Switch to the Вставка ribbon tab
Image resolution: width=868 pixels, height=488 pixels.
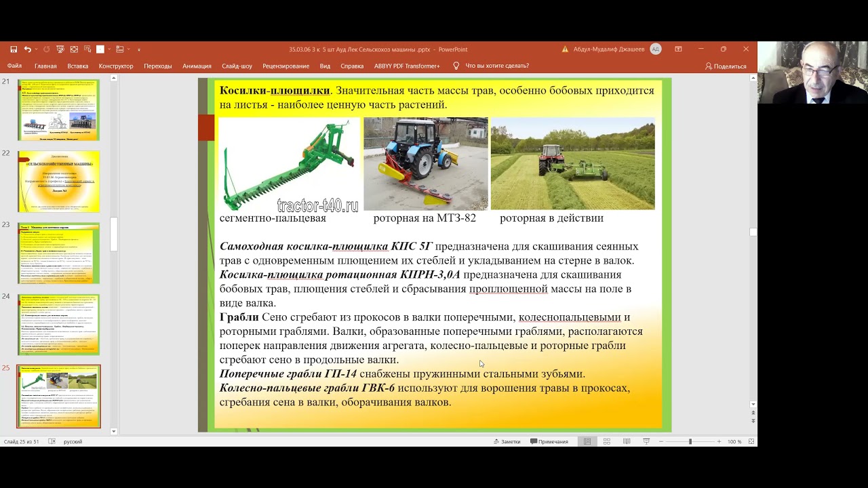(77, 66)
